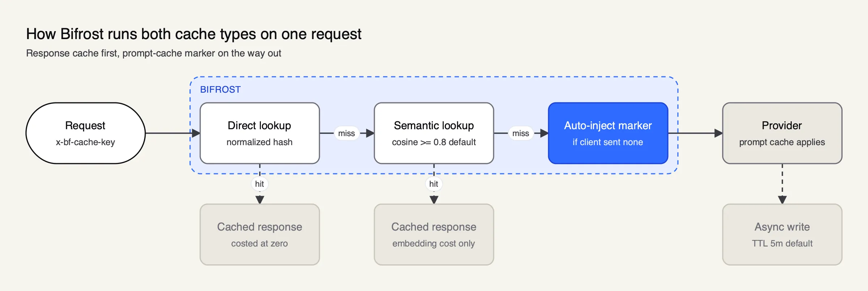The width and height of the screenshot is (868, 291).
Task: Click the blue Auto-inject marker box
Action: tap(608, 133)
